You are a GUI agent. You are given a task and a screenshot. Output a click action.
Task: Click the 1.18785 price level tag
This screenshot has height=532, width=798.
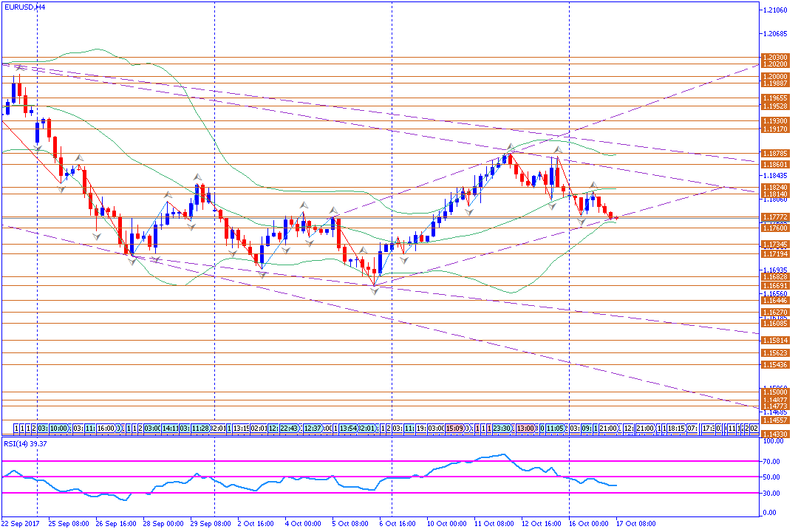[775, 154]
